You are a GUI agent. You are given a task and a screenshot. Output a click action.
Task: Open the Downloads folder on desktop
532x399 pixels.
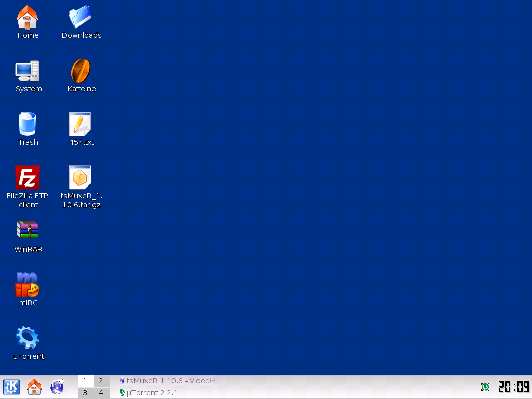81,18
